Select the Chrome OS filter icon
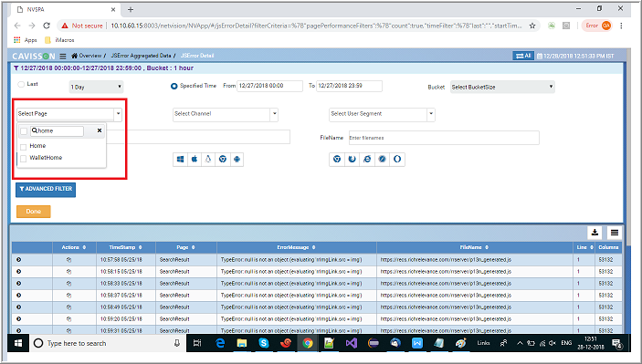Screen dimensions: 642x364 (x=223, y=159)
